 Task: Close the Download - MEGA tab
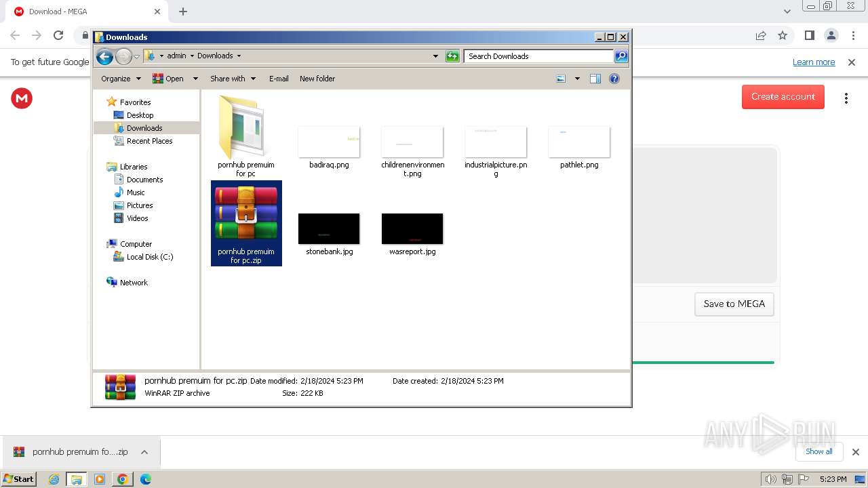pos(157,12)
